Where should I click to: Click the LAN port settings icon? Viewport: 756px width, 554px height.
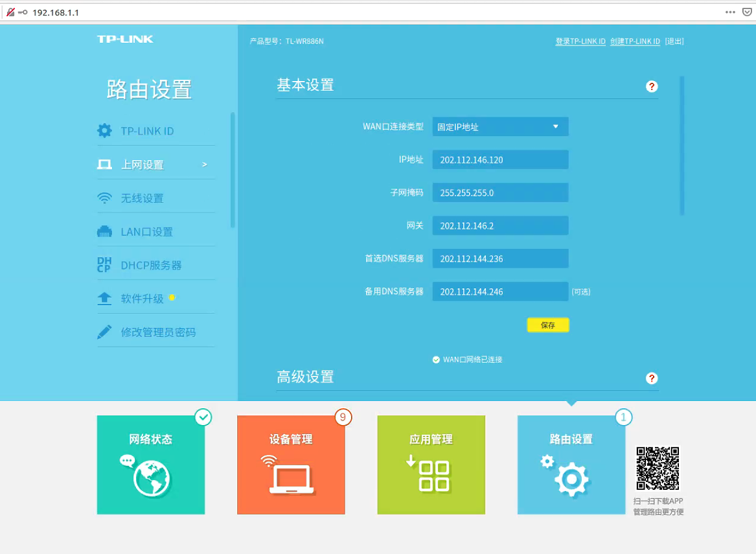click(x=104, y=232)
